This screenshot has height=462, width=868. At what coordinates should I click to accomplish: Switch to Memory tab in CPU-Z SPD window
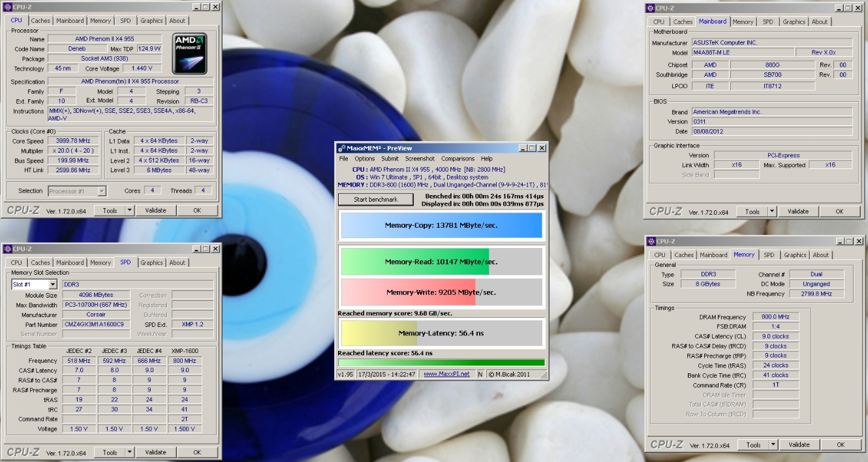pos(101,263)
